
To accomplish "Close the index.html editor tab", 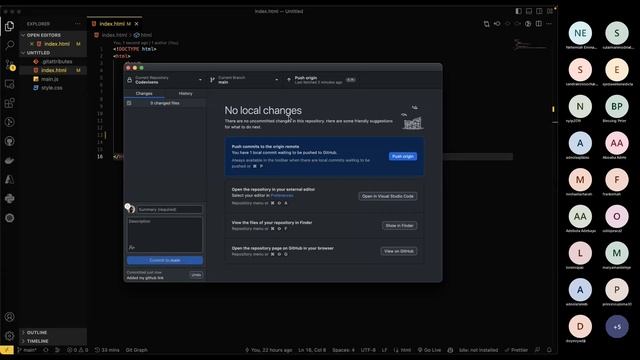I will pos(136,24).
